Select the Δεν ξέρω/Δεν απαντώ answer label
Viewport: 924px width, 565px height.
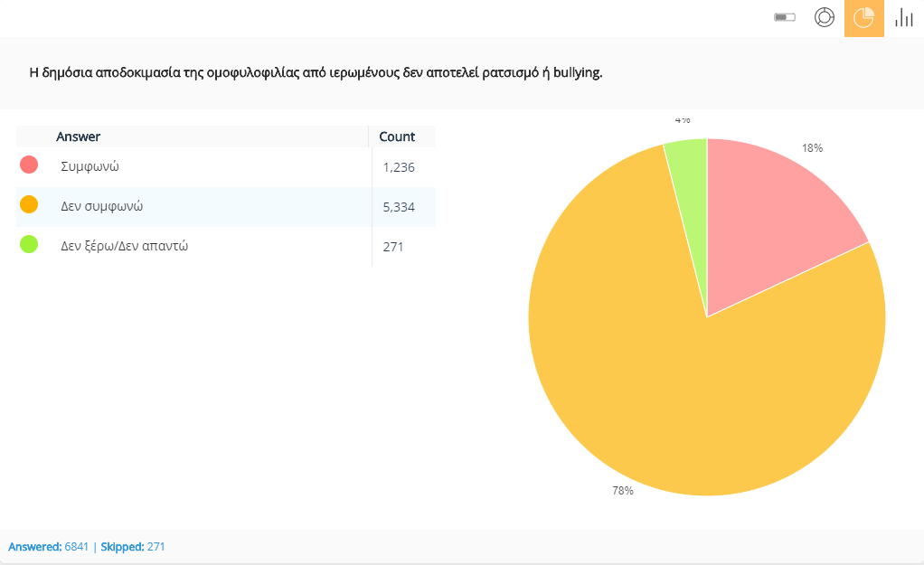coord(124,246)
